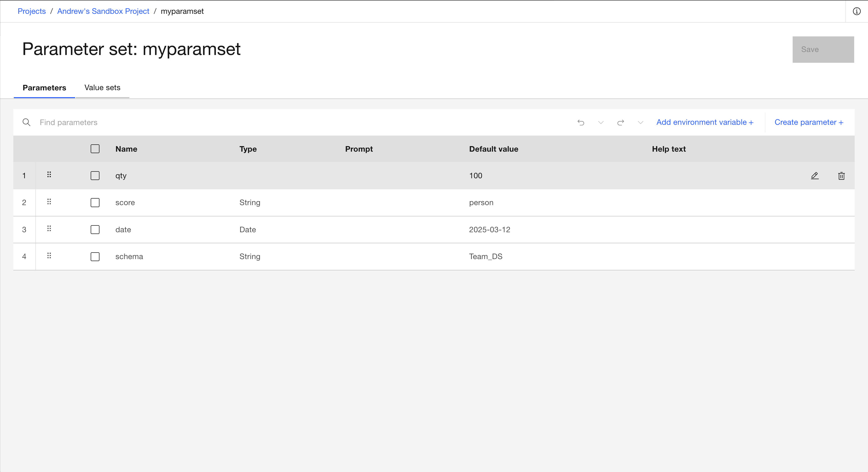Viewport: 868px width, 472px height.
Task: Click the redo arrow icon
Action: pyautogui.click(x=620, y=122)
